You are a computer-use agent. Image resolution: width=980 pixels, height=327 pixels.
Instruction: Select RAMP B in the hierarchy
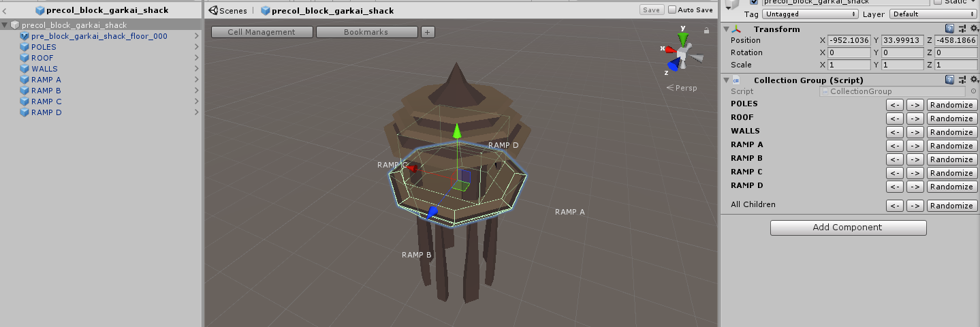coord(101,91)
